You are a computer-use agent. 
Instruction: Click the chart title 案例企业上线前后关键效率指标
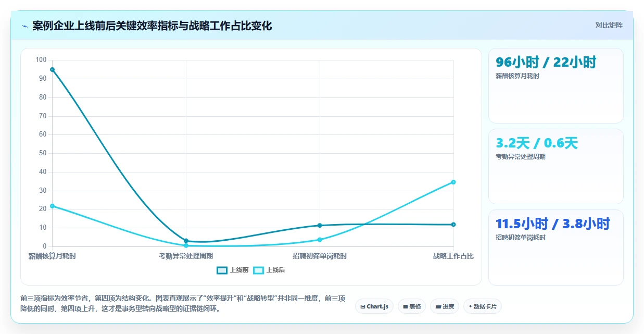pyautogui.click(x=152, y=26)
